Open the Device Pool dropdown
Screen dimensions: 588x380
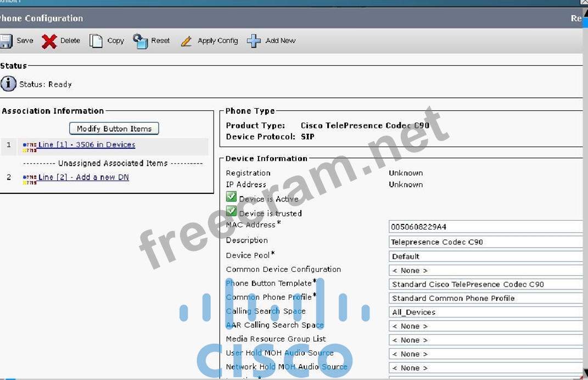click(x=486, y=256)
